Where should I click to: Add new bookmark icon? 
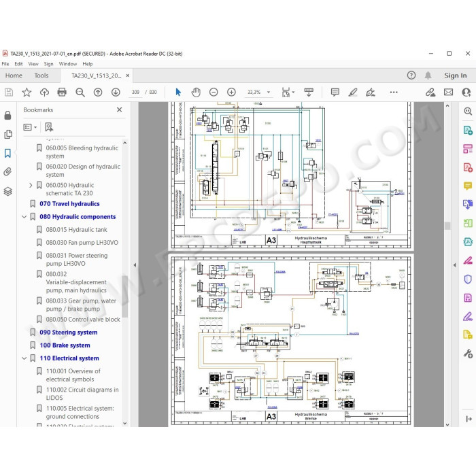pyautogui.click(x=49, y=127)
